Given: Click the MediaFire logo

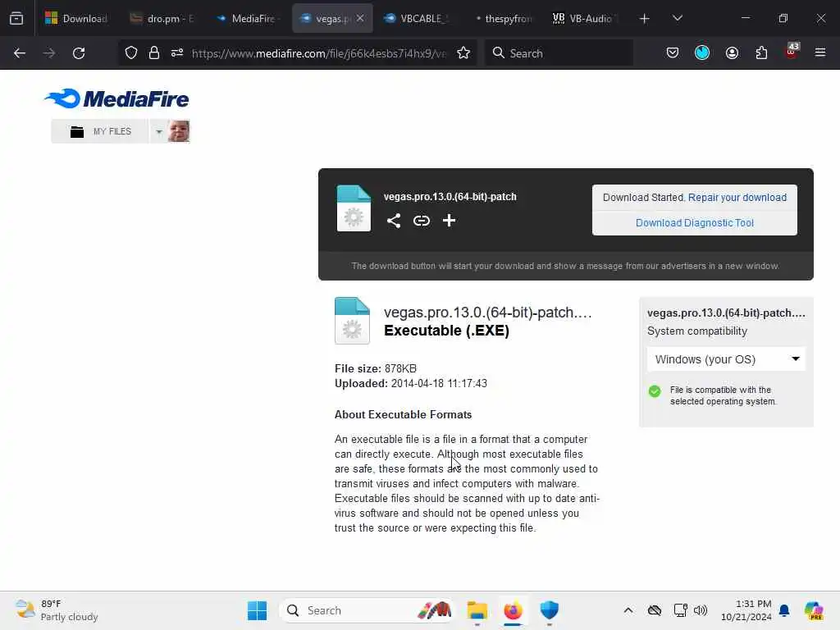Looking at the screenshot, I should coord(116,98).
